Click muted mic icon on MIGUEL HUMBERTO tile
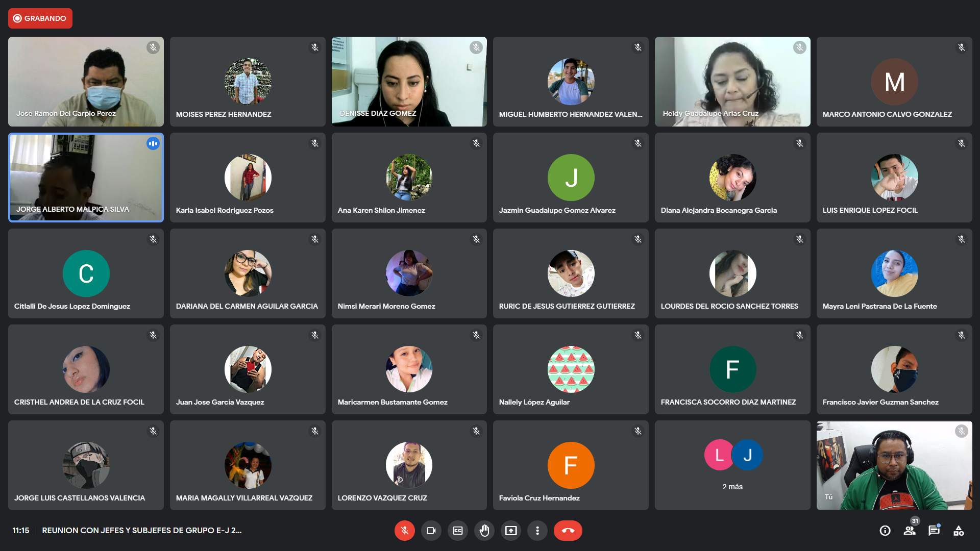980x551 pixels. pos(638,47)
